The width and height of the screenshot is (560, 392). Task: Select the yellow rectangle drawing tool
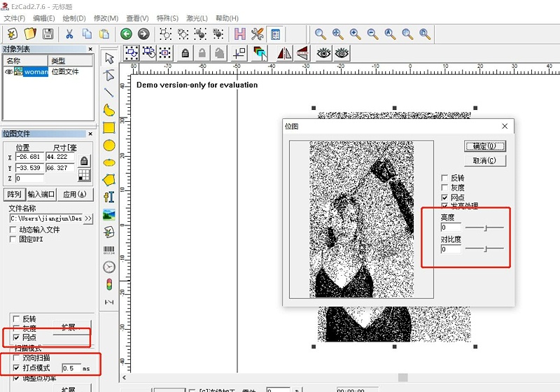click(x=109, y=127)
